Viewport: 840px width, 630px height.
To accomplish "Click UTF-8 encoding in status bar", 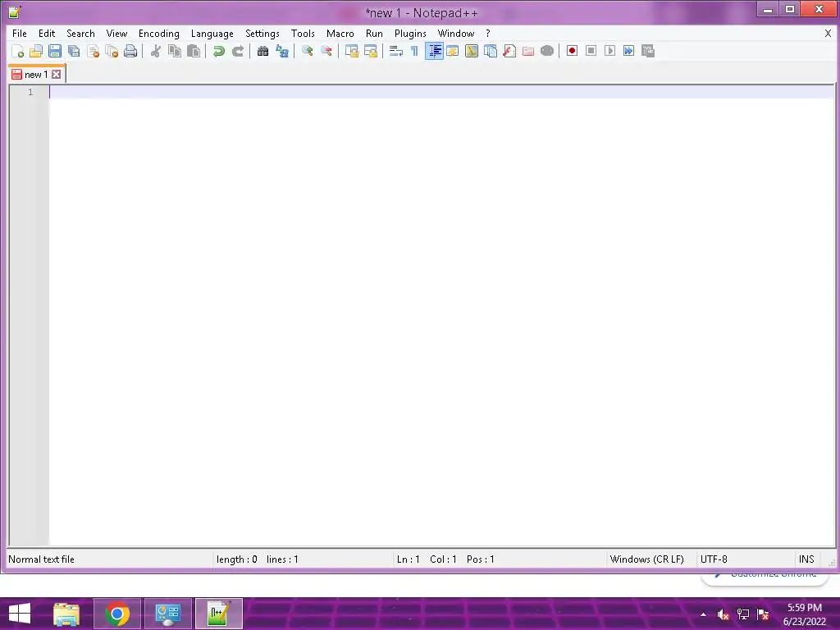I will tap(714, 559).
